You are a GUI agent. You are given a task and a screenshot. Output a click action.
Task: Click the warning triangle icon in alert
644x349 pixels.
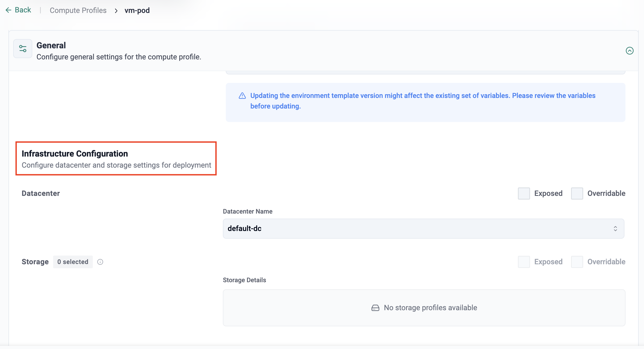(x=242, y=96)
